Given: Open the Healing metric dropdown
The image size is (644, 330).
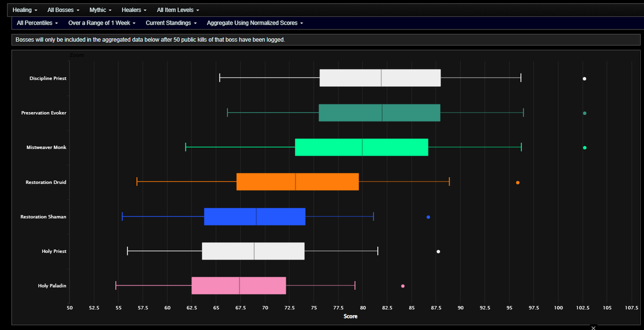Looking at the screenshot, I should click(25, 10).
